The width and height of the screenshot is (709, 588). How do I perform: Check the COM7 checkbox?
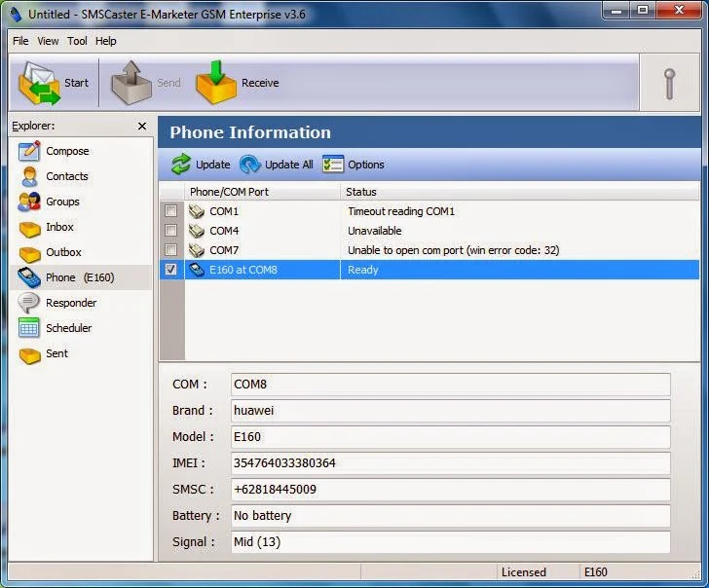coord(171,249)
